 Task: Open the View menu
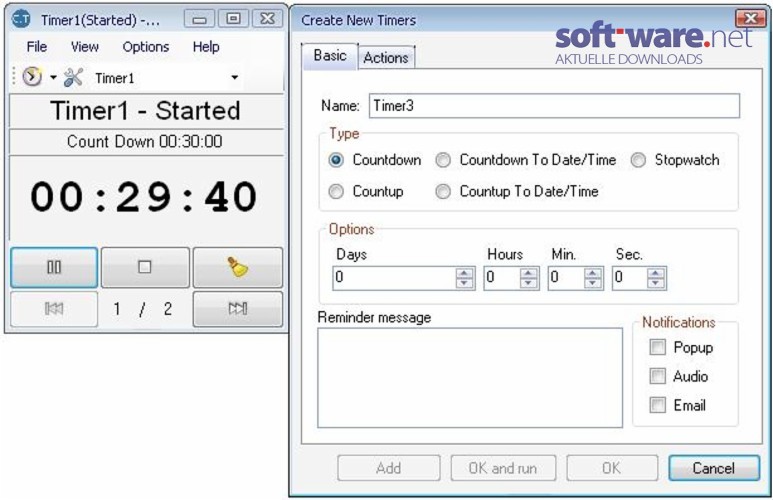pyautogui.click(x=84, y=47)
